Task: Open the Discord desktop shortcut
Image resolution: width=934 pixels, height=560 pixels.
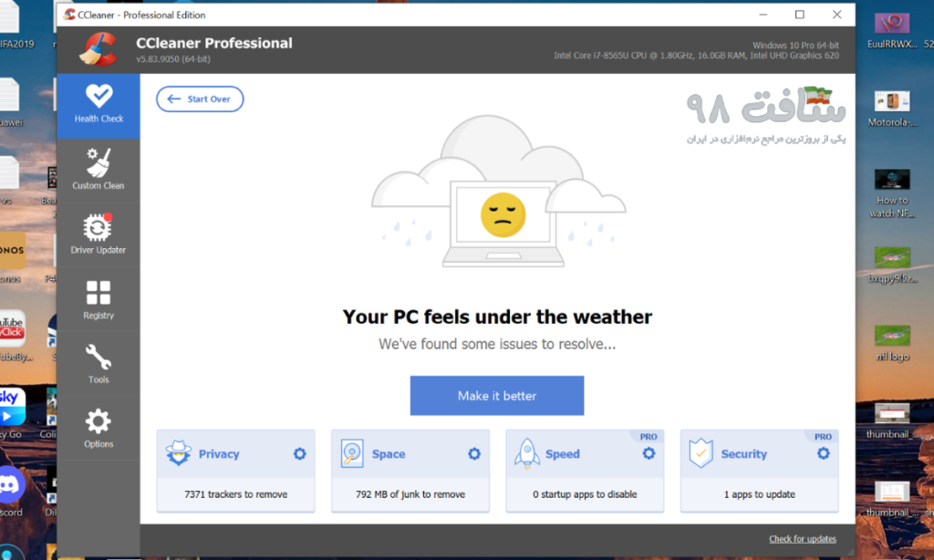Action: coord(11,483)
